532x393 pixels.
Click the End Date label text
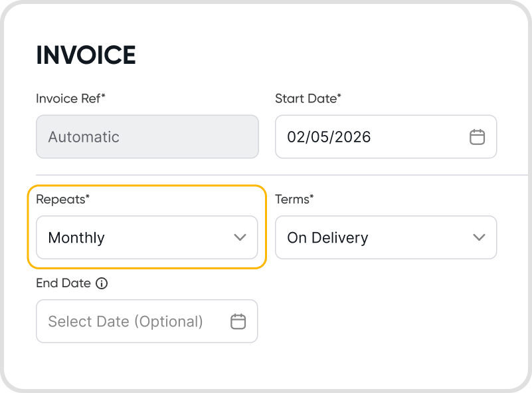click(x=63, y=283)
